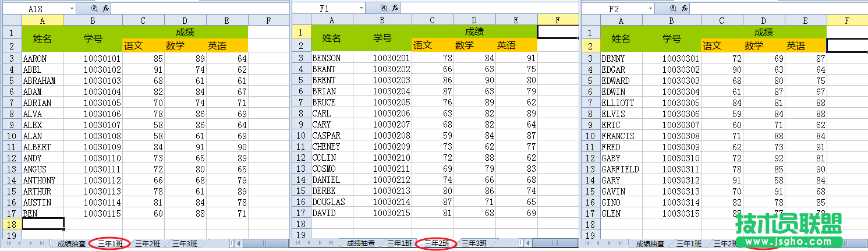Click the cell containing DOUGLAS
This screenshot has width=868, height=251.
tap(332, 201)
